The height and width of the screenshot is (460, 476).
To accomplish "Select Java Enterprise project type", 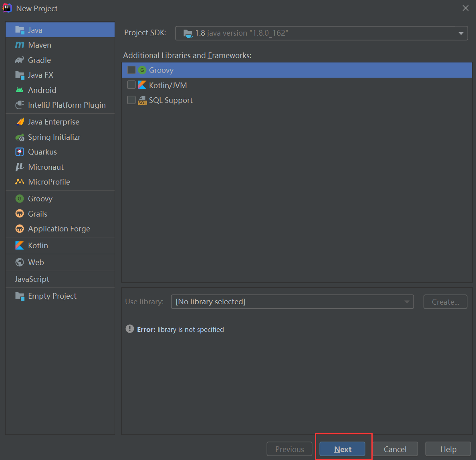I will coord(60,122).
